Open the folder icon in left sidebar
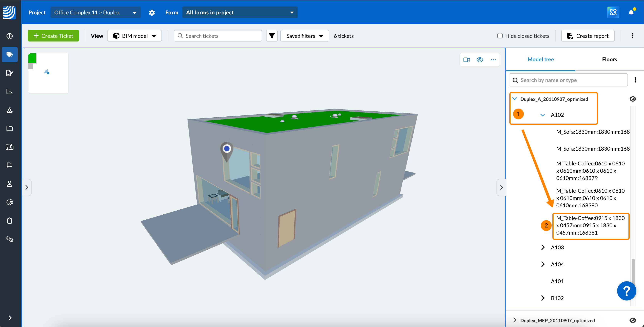Image resolution: width=644 pixels, height=327 pixels. (x=9, y=128)
